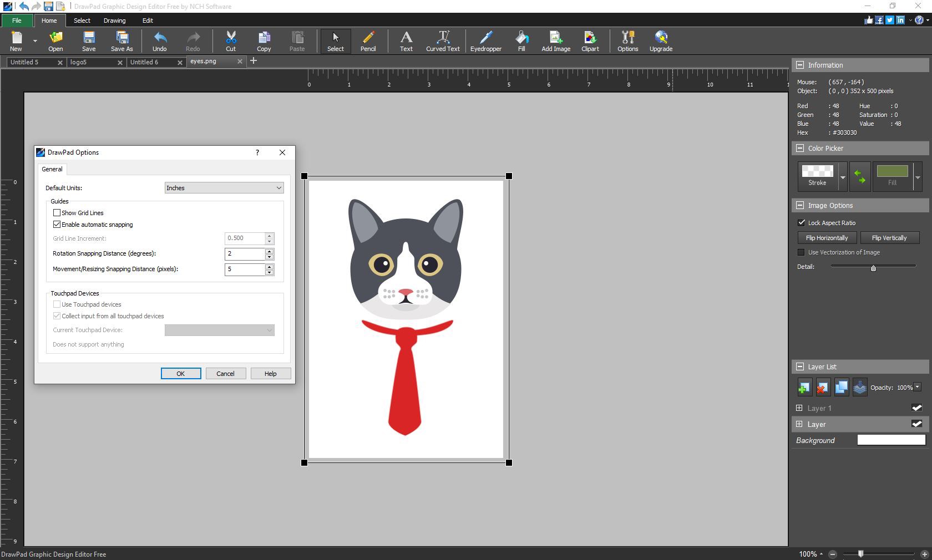Open the Default Units dropdown
This screenshot has height=560, width=932.
223,188
